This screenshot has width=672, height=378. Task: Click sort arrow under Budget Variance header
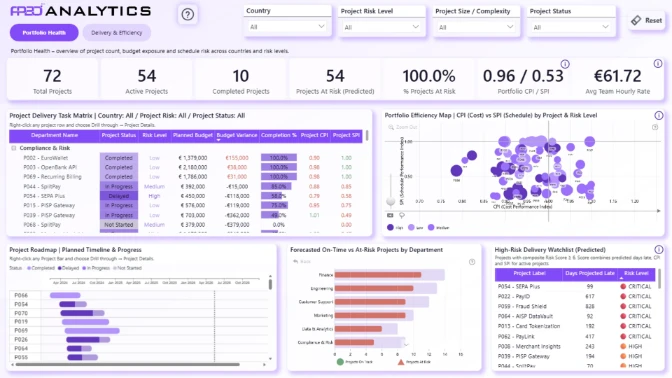(x=219, y=140)
